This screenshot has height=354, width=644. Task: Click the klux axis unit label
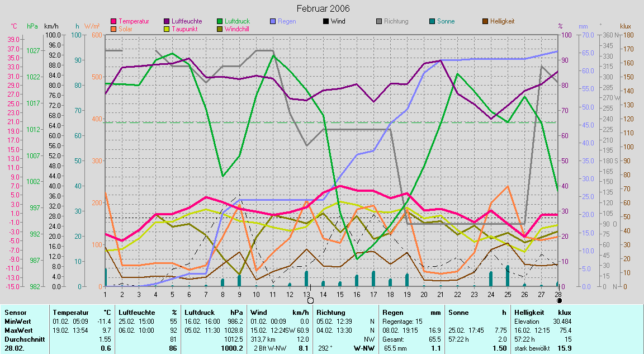click(626, 26)
